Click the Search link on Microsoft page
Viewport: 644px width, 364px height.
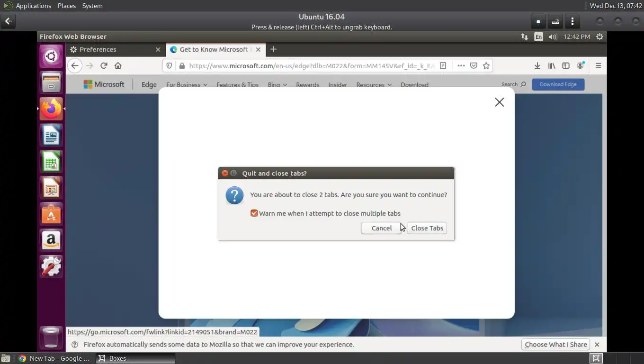click(x=514, y=84)
